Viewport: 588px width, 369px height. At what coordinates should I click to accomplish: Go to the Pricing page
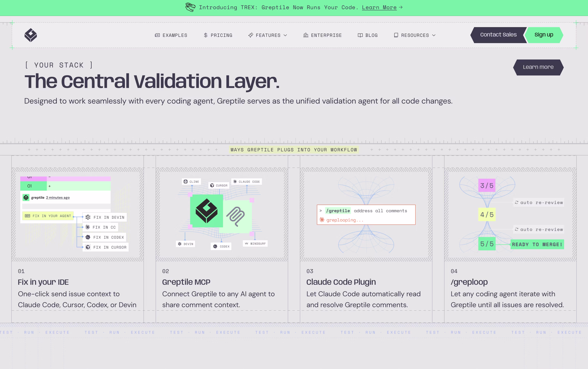pos(218,35)
